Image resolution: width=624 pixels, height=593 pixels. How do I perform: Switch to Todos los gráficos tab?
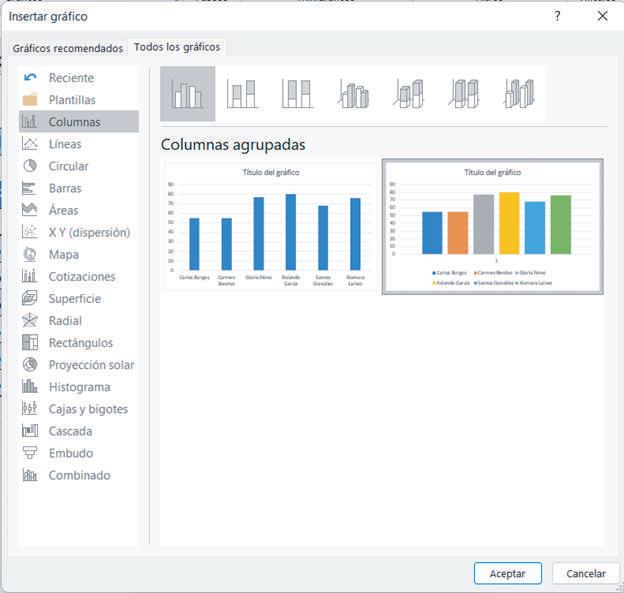click(177, 47)
